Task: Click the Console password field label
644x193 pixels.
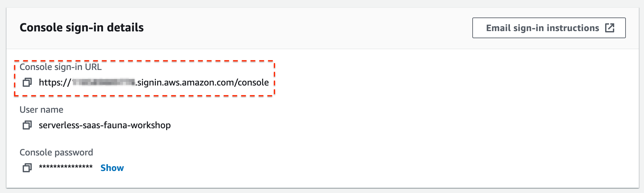Action: [x=56, y=152]
